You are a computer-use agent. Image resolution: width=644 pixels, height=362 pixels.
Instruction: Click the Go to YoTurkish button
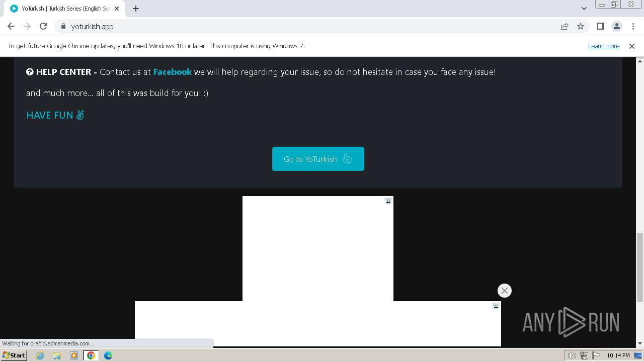(318, 159)
